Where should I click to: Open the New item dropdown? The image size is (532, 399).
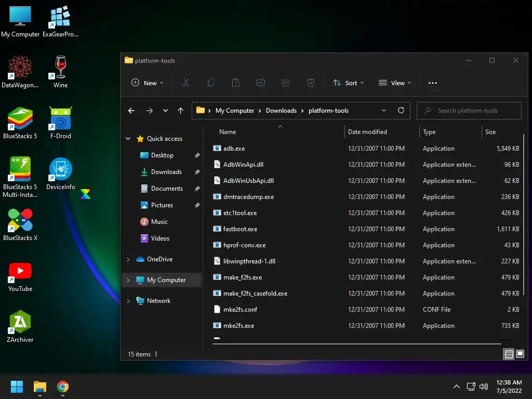pyautogui.click(x=148, y=83)
